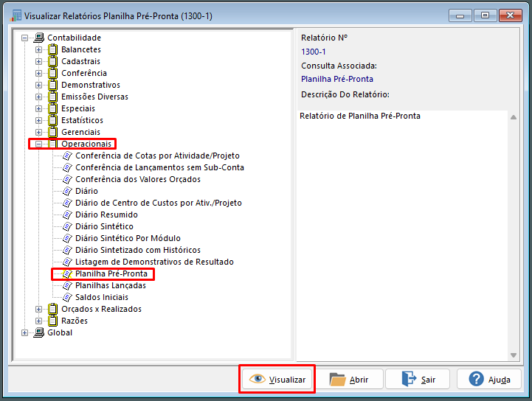The height and width of the screenshot is (401, 532).
Task: Click the Balancetes clipboard folder icon
Action: (x=52, y=50)
